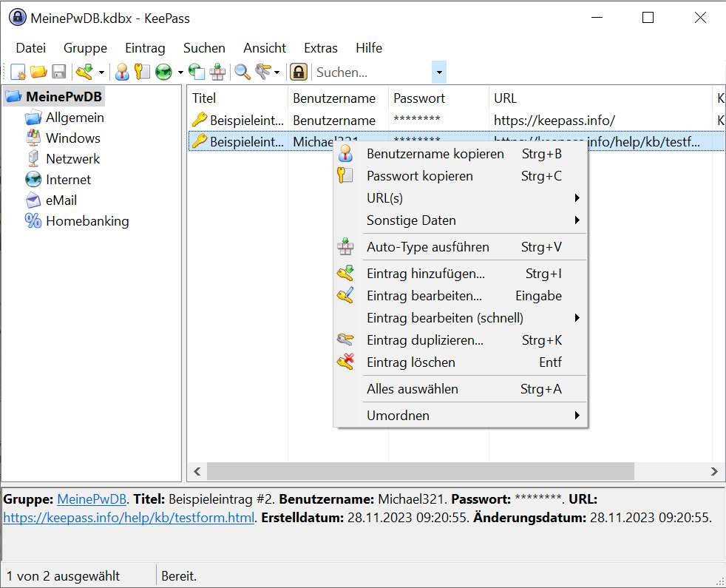Select Eintrag bearbeiten... in the context menu

click(461, 296)
